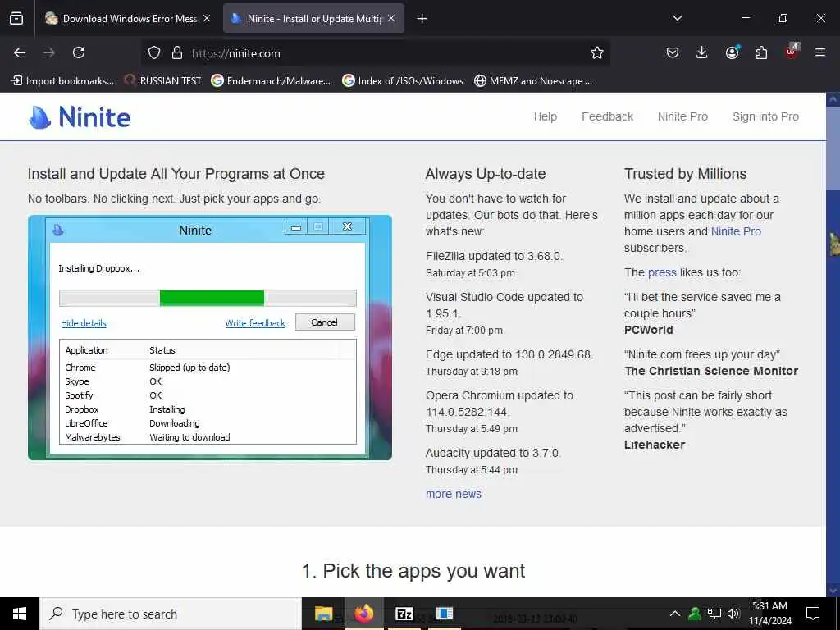Click the page vertical scrollbar
The image size is (840, 630).
833,344
